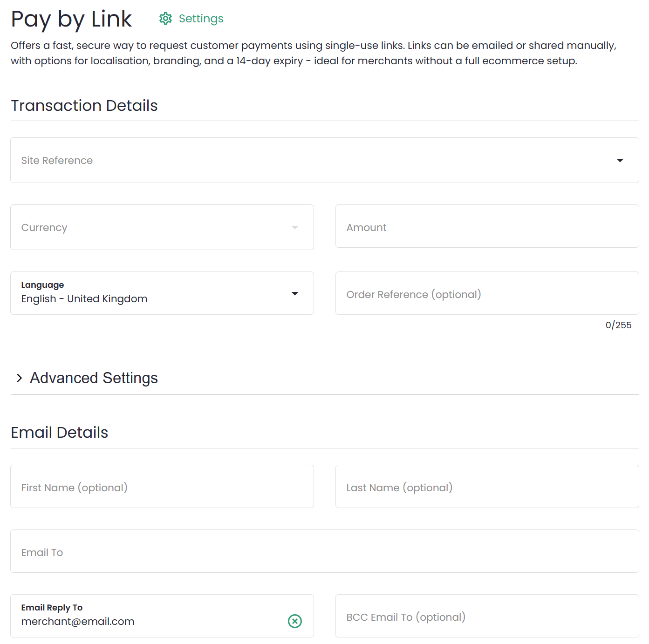
Task: Click the Currency placeholder text
Action: [x=44, y=228]
